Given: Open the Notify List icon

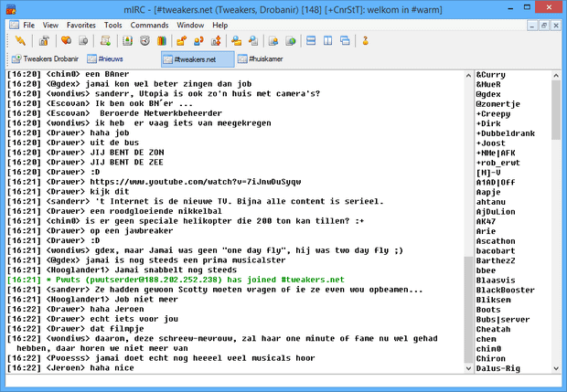Looking at the screenshot, I should (x=273, y=41).
